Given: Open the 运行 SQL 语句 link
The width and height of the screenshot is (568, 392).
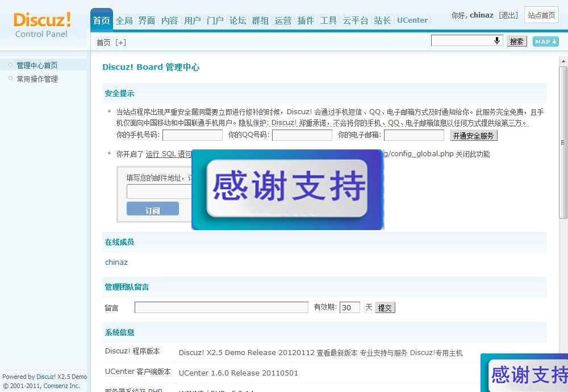Looking at the screenshot, I should pyautogui.click(x=169, y=154).
